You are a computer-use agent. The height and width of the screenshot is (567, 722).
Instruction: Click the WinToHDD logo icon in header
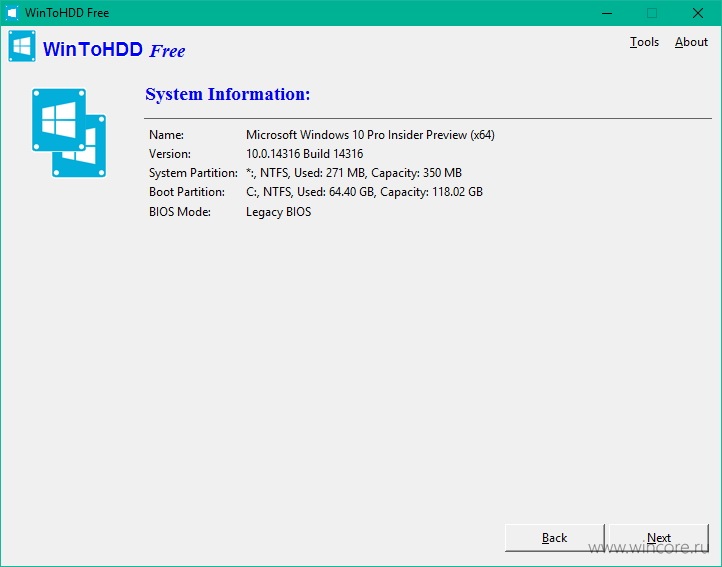[22, 46]
